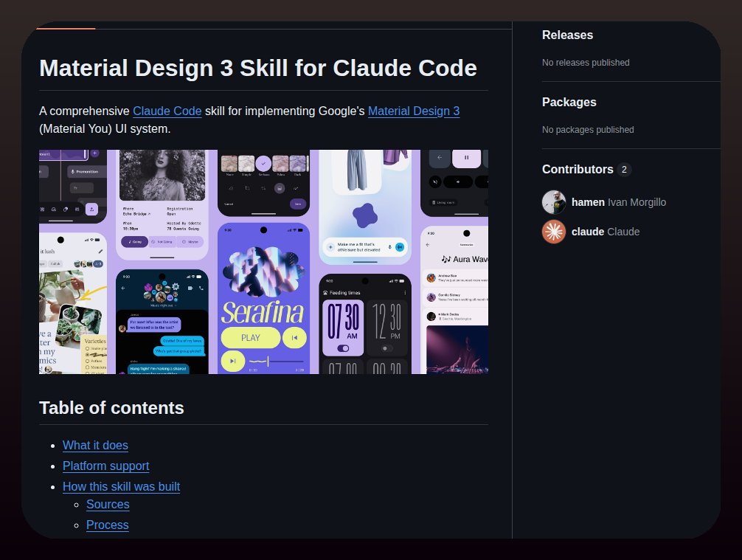The width and height of the screenshot is (742, 560).
Task: Open hamen Ivan Morgillo profile name
Action: click(x=619, y=203)
